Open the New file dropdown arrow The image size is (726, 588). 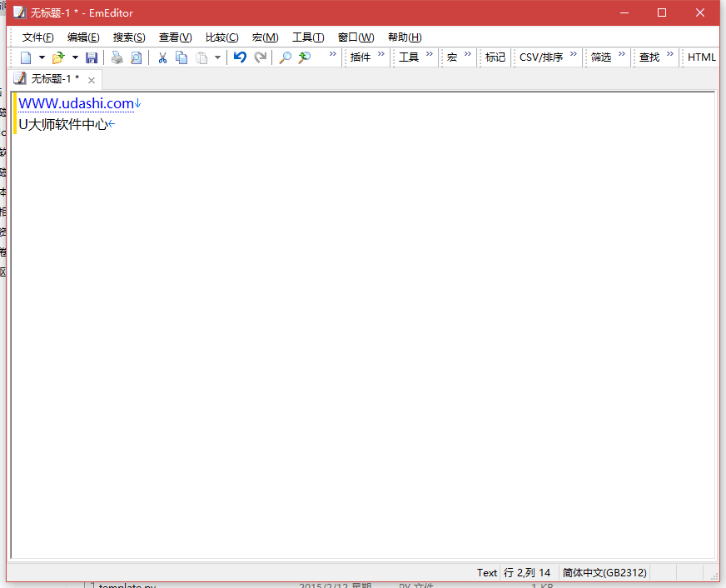pos(42,57)
